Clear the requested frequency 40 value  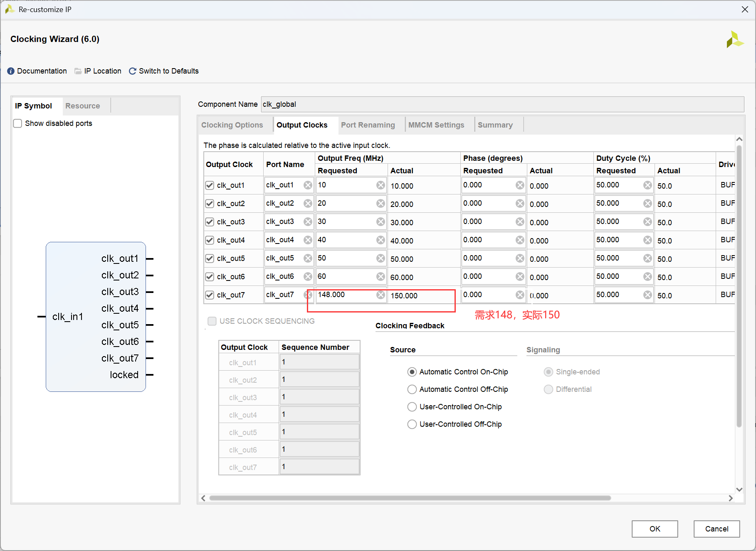pyautogui.click(x=380, y=240)
